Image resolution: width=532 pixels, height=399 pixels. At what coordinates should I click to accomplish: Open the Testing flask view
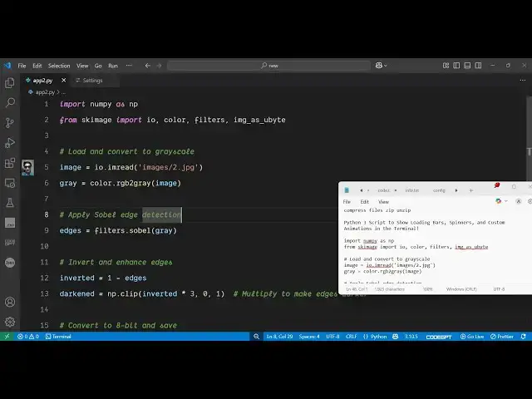pos(10,203)
